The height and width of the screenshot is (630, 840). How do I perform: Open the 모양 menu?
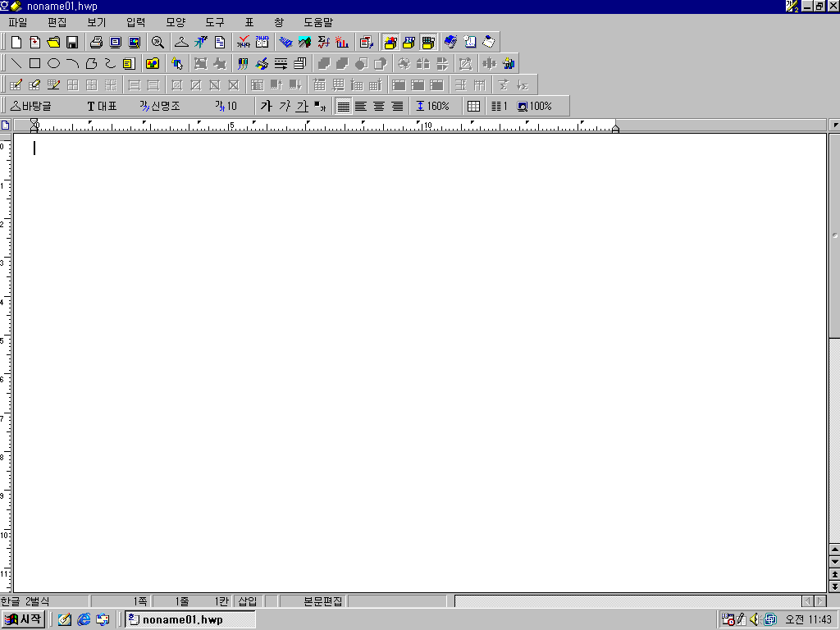point(176,22)
